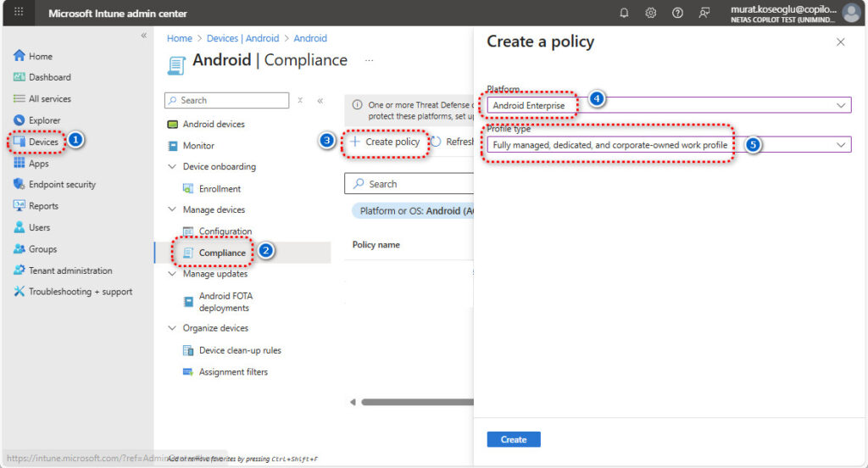Image resolution: width=868 pixels, height=468 pixels.
Task: Select Devices in the left menu
Action: tap(43, 142)
